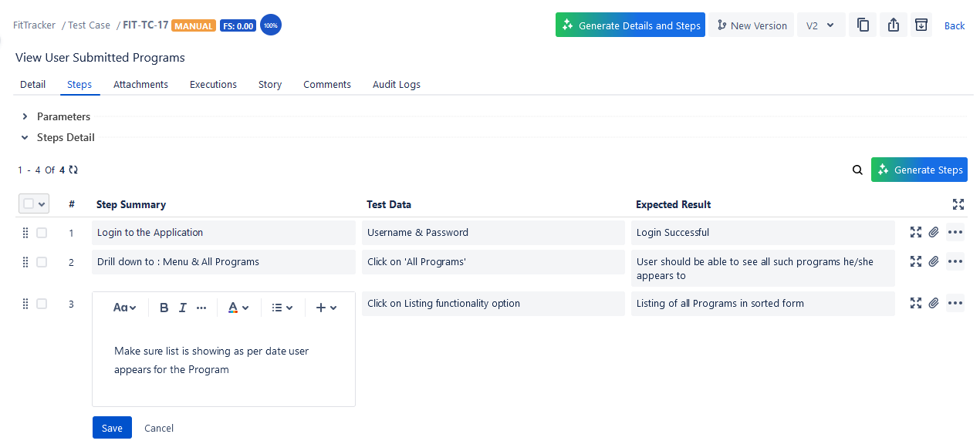Collapse the Steps Detail section
980x444 pixels.
click(25, 137)
